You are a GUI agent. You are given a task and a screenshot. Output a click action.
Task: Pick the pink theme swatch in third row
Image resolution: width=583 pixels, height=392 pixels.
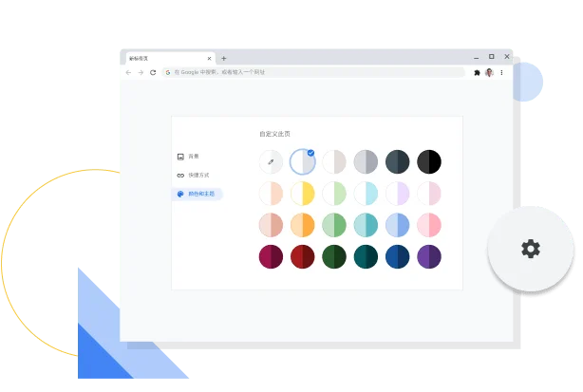coord(429,225)
